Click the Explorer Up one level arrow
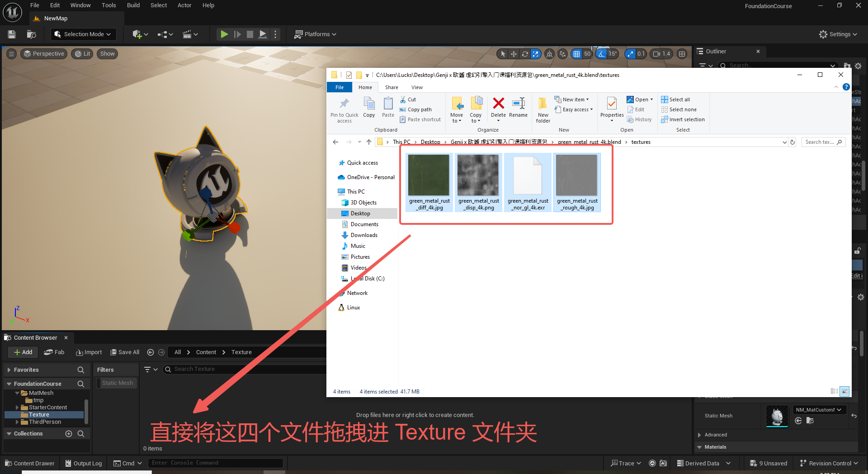868x474 pixels. (x=369, y=142)
